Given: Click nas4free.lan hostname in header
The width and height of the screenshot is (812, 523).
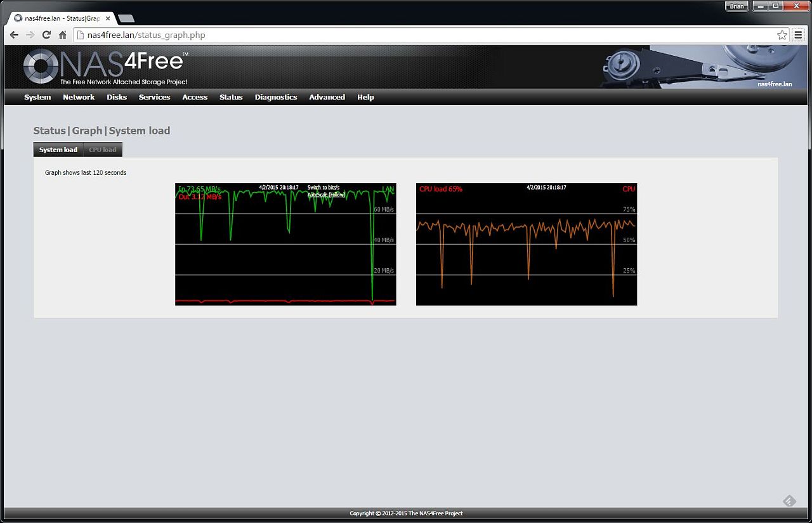Looking at the screenshot, I should (775, 84).
